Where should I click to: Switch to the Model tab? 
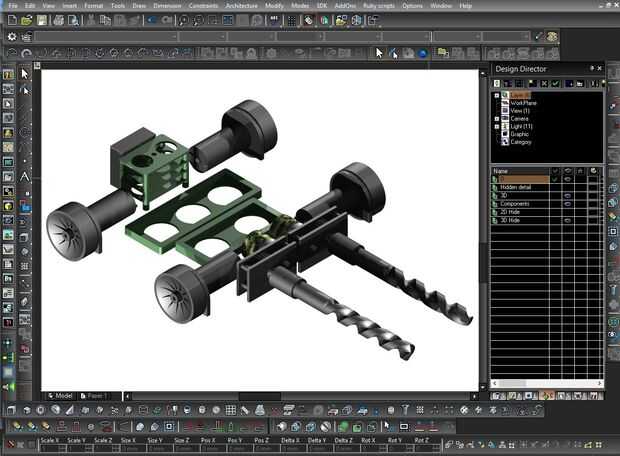click(60, 396)
